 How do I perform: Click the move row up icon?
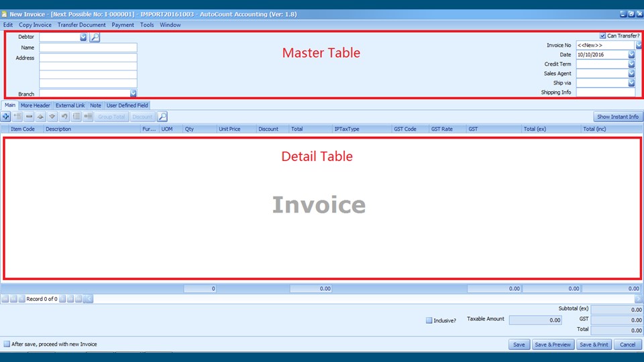(x=41, y=117)
